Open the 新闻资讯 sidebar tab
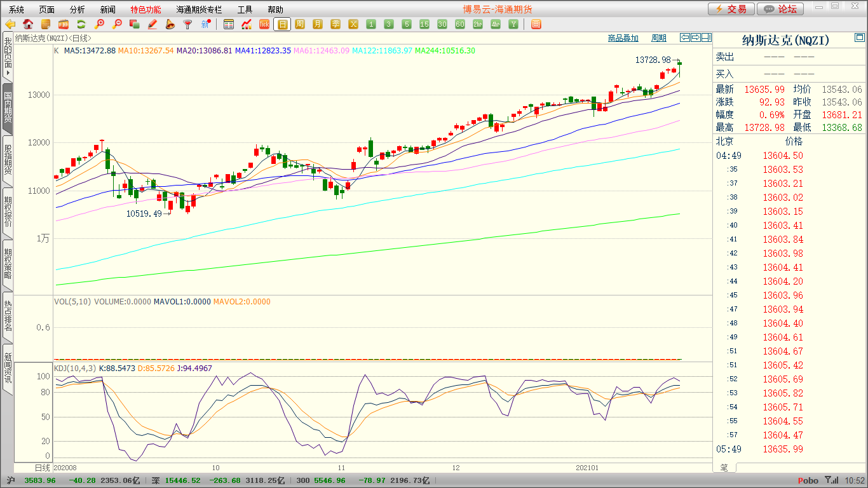The width and height of the screenshot is (868, 488). click(x=8, y=368)
